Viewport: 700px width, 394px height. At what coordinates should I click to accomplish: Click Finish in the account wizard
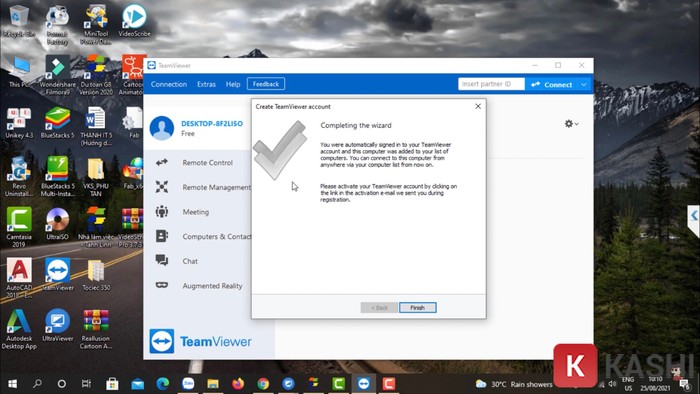pyautogui.click(x=417, y=307)
